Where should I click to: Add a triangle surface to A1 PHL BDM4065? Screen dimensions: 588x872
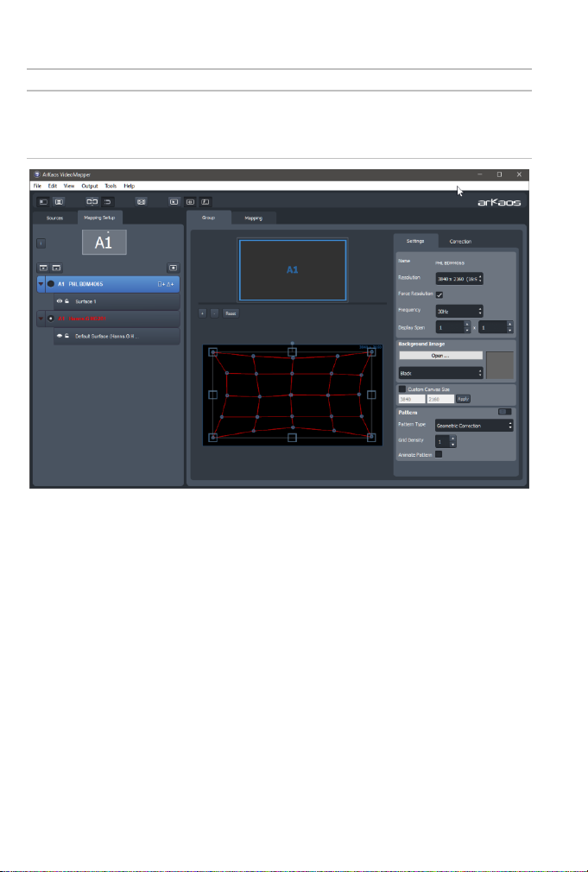pyautogui.click(x=170, y=284)
